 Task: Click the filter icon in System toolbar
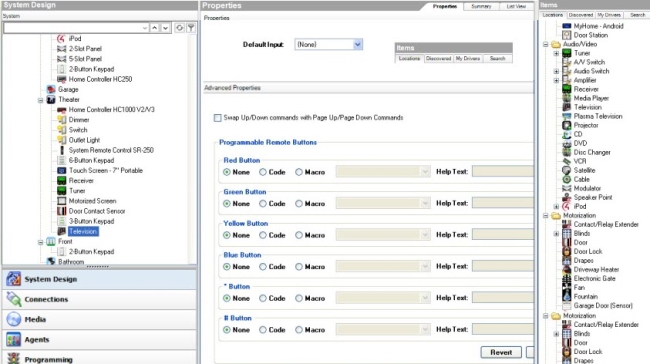click(191, 28)
